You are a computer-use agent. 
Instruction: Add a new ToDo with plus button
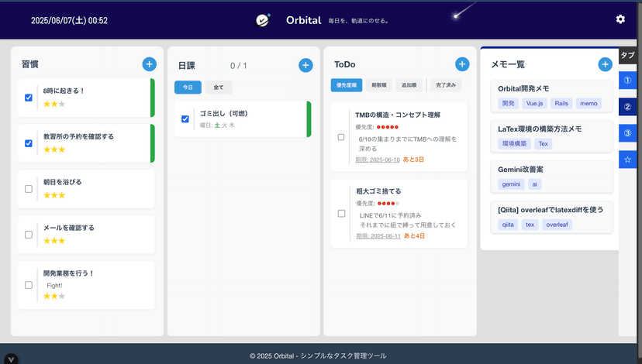coord(462,64)
